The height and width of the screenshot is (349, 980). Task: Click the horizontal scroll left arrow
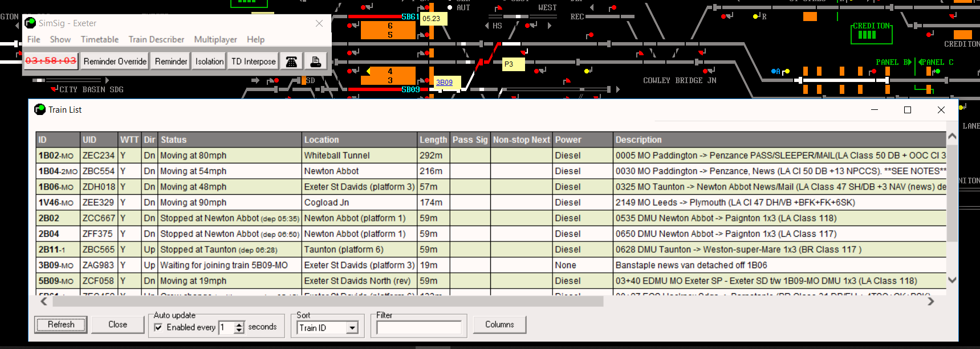tap(44, 301)
